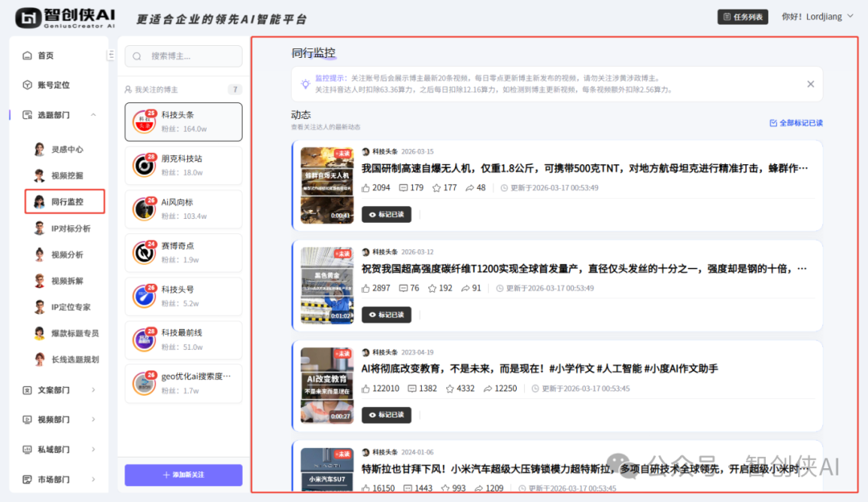
Task: Mark the 高速自爆无人机 post as read
Action: (x=387, y=215)
